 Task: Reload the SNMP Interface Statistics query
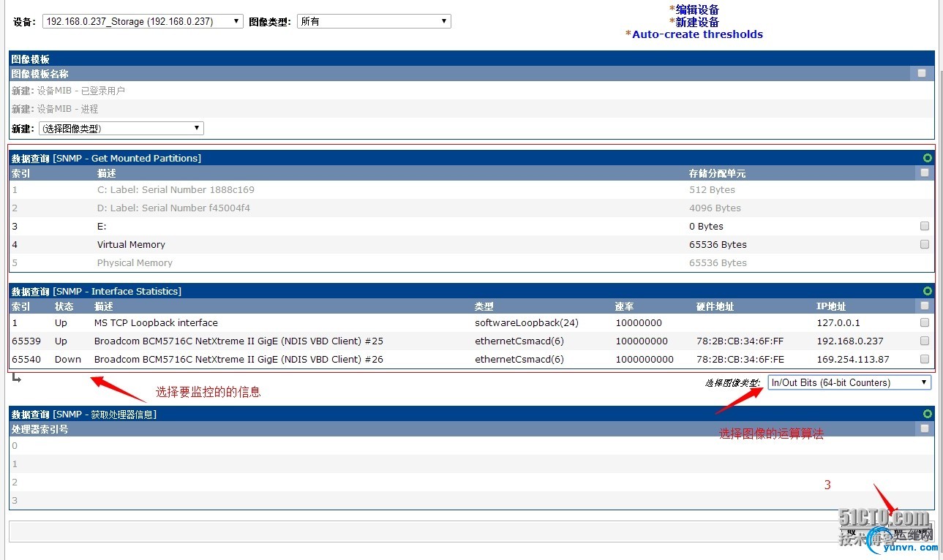[x=928, y=291]
